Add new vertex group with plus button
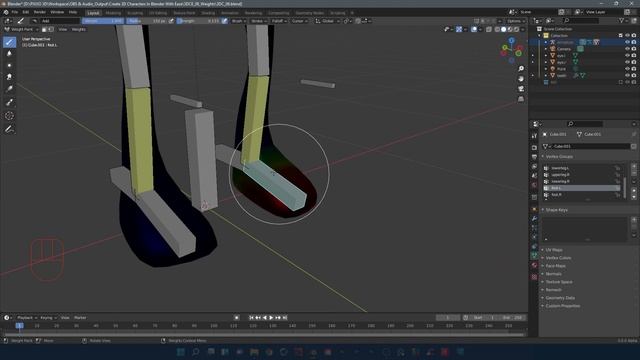 point(634,167)
